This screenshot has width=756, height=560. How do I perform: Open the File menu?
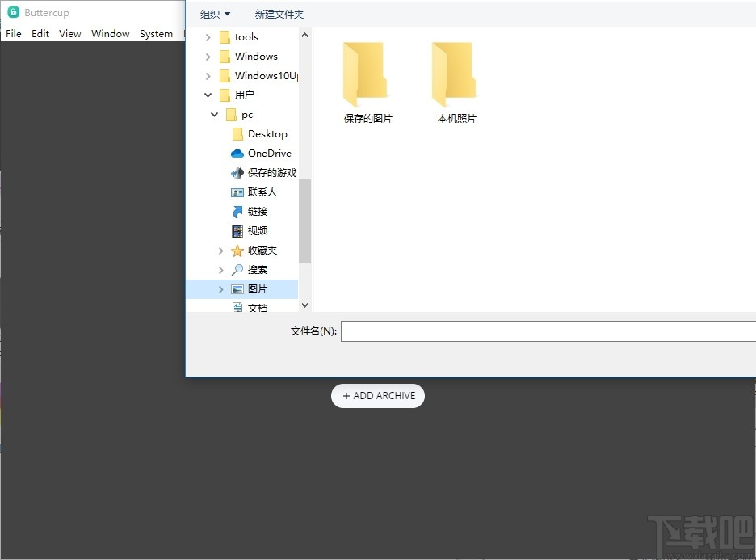(13, 33)
